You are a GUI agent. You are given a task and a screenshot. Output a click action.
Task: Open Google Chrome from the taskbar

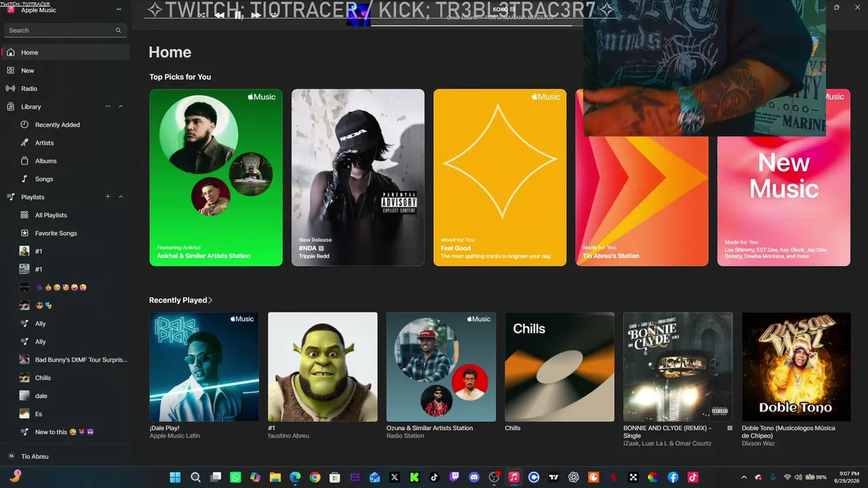tap(315, 477)
